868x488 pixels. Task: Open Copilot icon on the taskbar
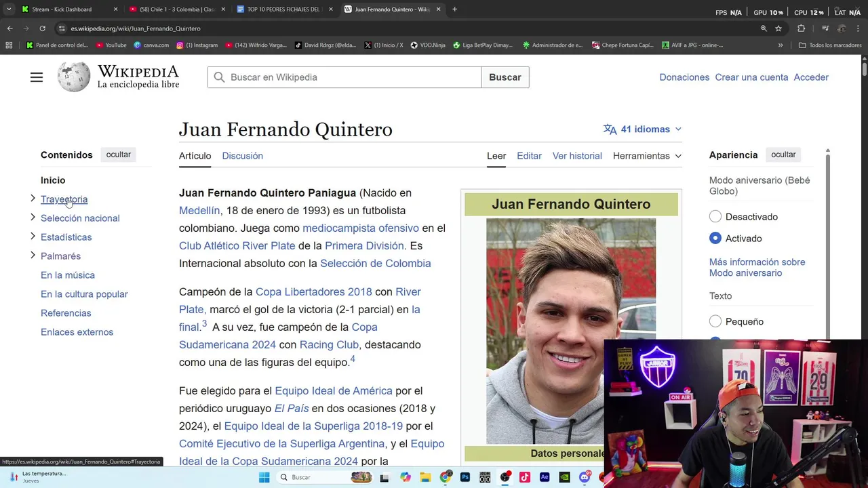[406, 477]
